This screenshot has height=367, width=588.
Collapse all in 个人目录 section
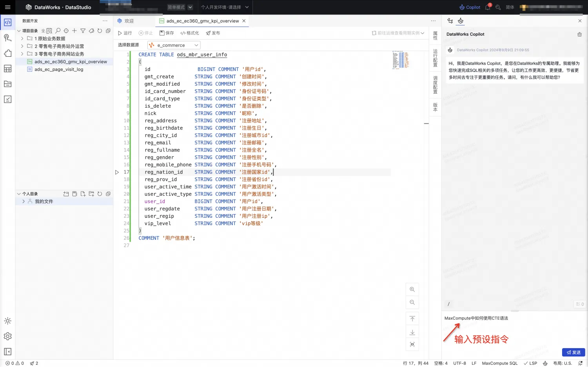click(108, 194)
